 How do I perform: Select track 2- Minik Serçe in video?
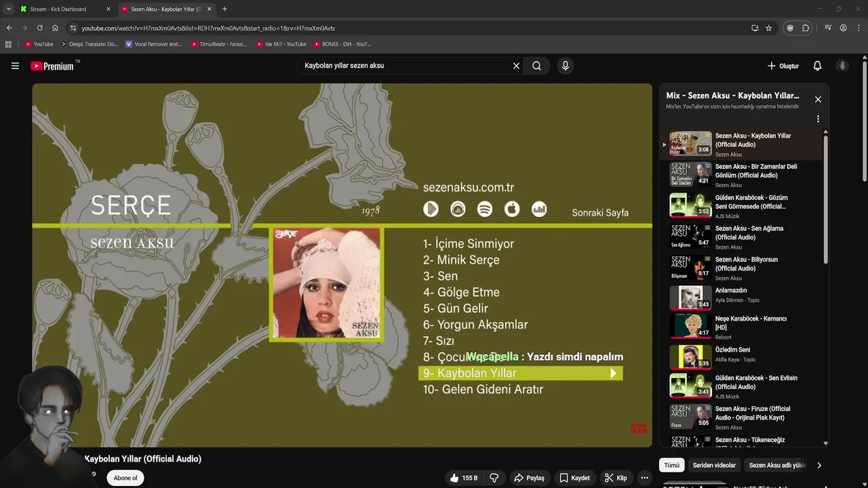pyautogui.click(x=461, y=260)
